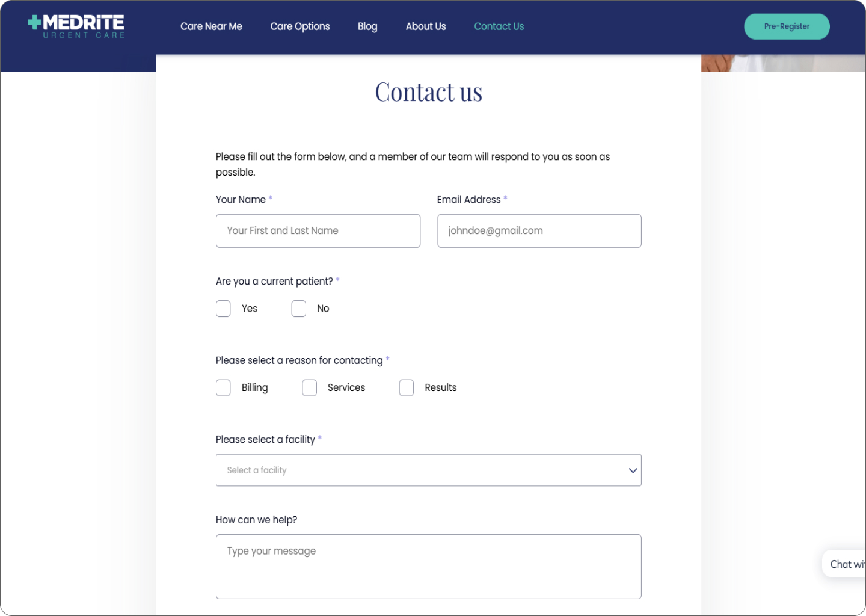Mark the Results reason checkbox
Viewport: 866px width, 616px height.
click(x=407, y=388)
